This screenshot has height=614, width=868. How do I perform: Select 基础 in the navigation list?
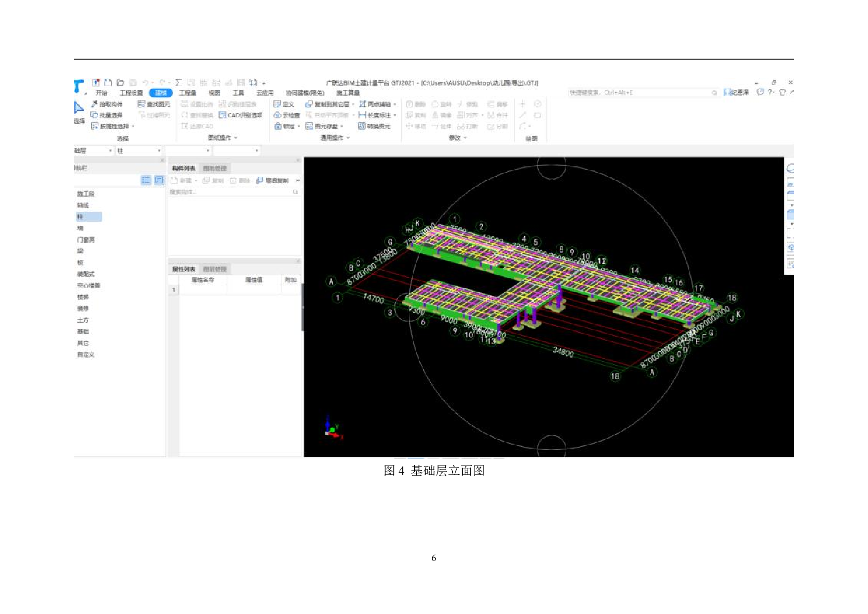click(83, 332)
